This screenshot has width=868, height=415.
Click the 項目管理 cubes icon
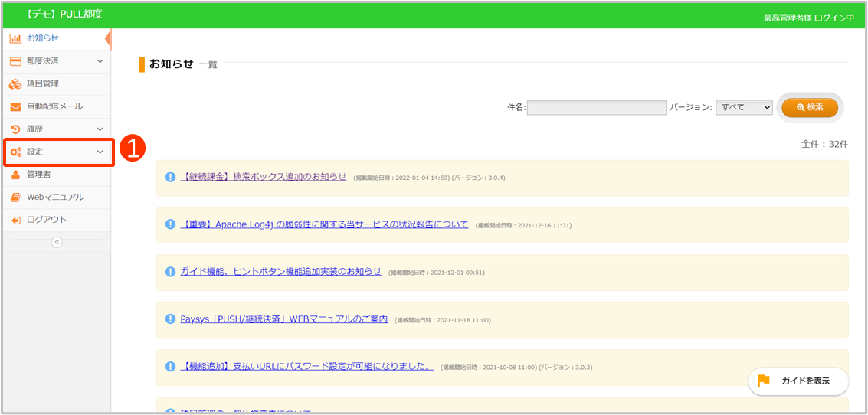coord(15,84)
